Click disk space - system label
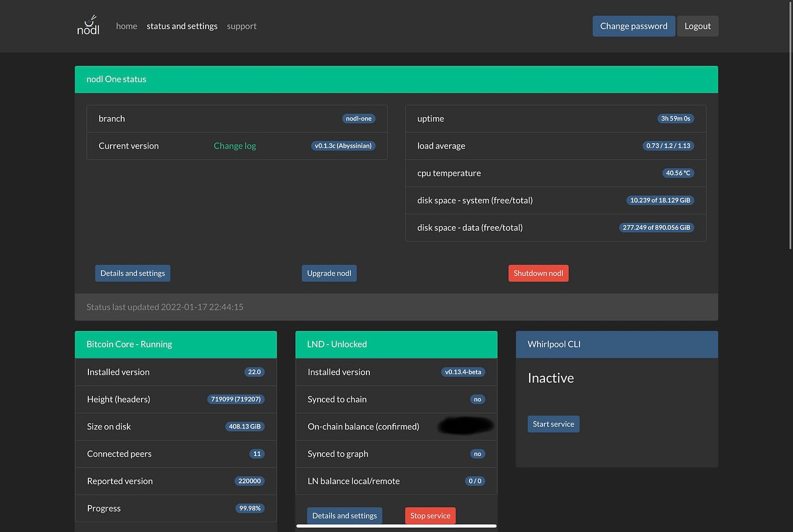The height and width of the screenshot is (532, 793). pos(475,200)
